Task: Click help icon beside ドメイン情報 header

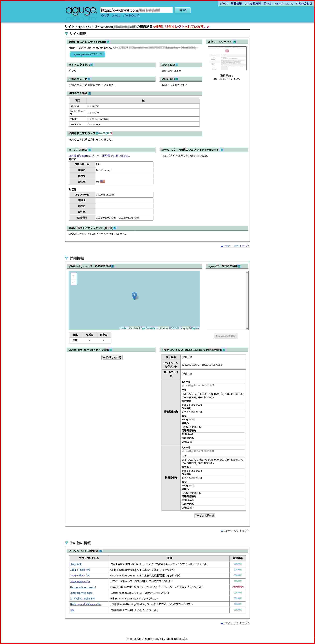Action: point(111,350)
